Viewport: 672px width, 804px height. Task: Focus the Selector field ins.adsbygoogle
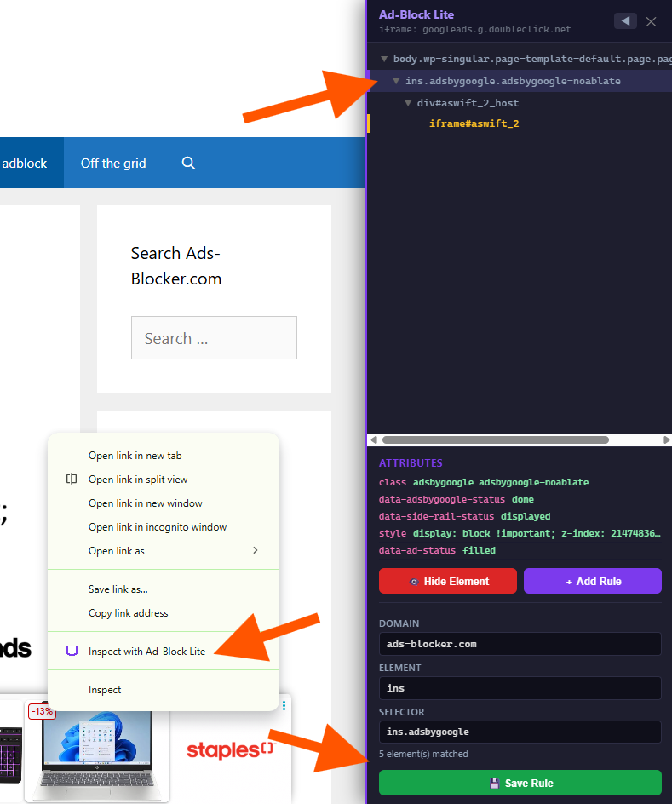coord(520,732)
